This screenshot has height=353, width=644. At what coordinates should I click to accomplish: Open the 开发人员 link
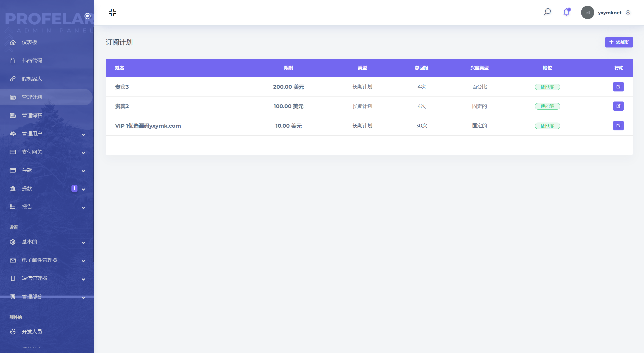pos(32,332)
